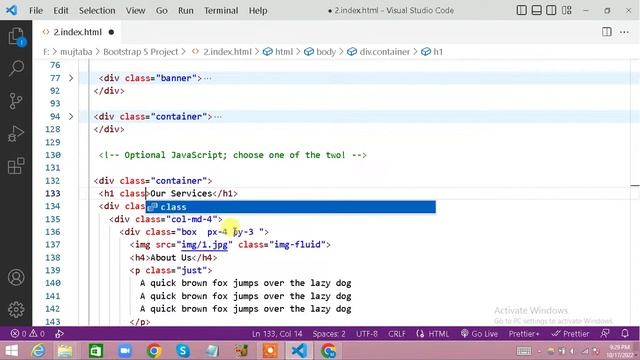Open the Search view in activity bar
The width and height of the screenshot is (640, 360).
coord(16,68)
